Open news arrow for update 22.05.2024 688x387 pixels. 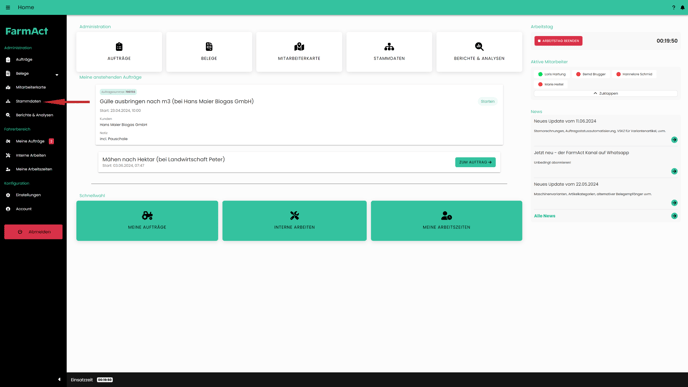[x=674, y=203]
